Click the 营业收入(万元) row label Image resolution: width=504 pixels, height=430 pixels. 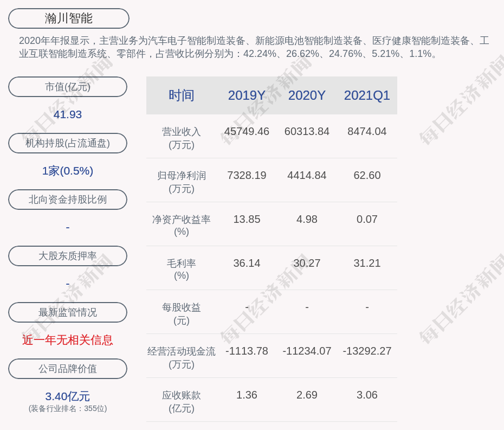[x=182, y=138]
